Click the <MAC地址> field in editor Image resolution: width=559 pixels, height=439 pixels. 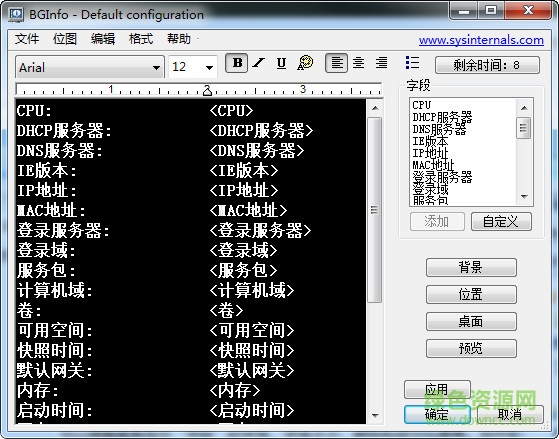click(248, 210)
